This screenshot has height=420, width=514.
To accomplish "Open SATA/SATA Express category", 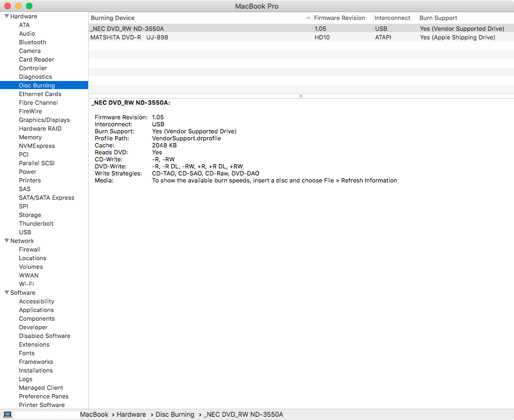I will pos(46,198).
